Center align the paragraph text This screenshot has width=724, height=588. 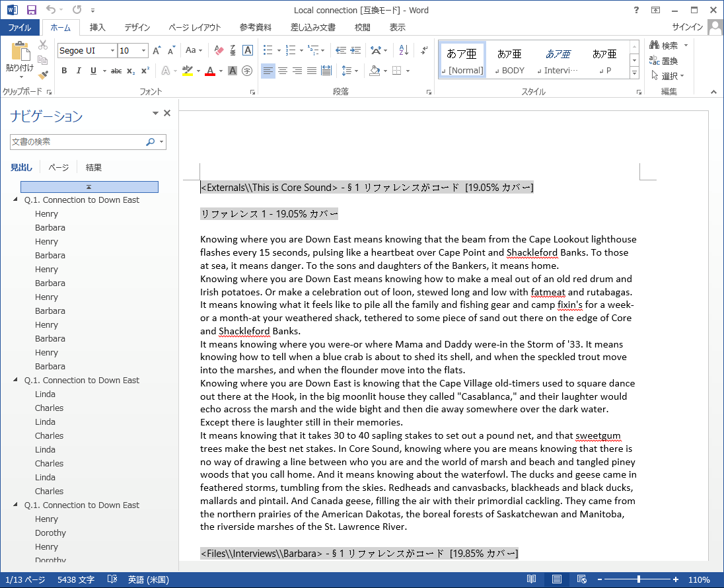[283, 71]
